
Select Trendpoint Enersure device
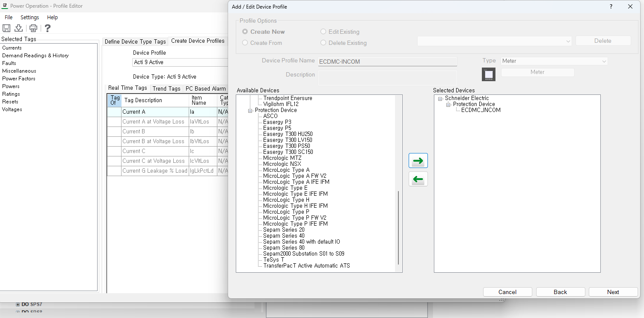point(288,98)
